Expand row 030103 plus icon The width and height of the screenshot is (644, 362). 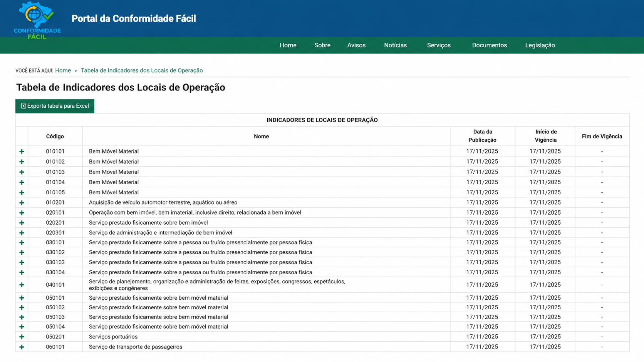click(22, 262)
